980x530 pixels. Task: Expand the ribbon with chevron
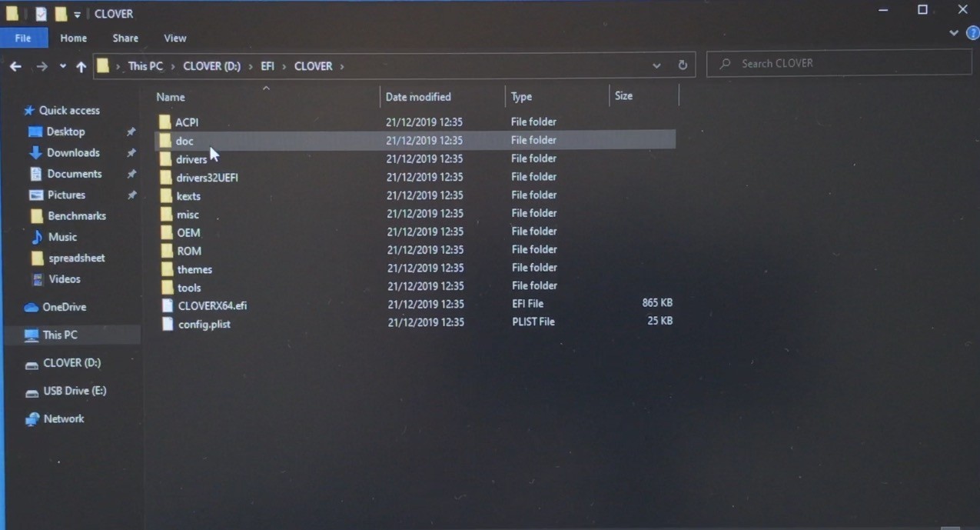pos(954,33)
